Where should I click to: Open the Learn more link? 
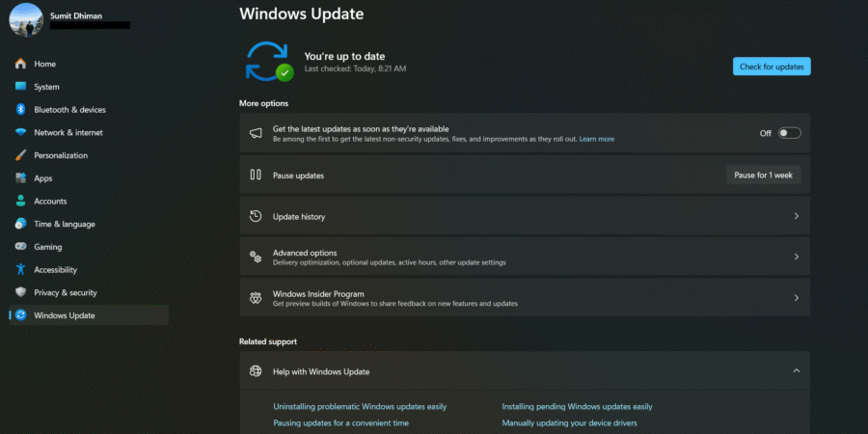coord(597,139)
